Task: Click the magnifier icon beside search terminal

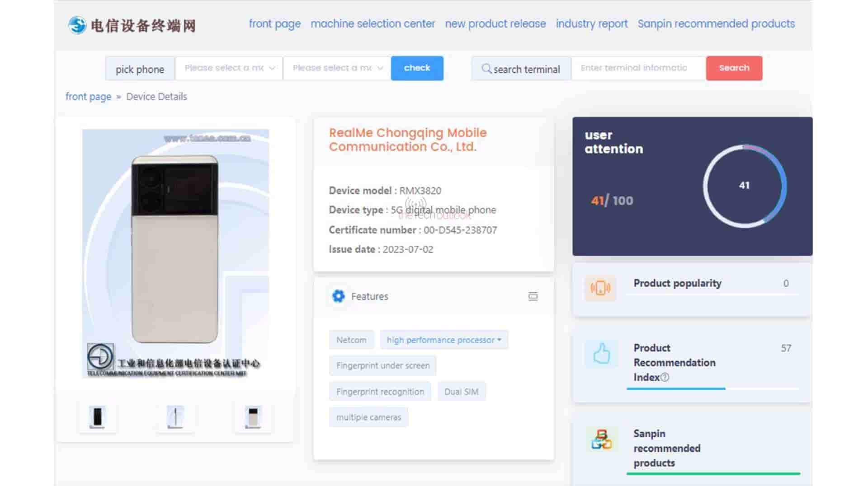Action: (486, 69)
